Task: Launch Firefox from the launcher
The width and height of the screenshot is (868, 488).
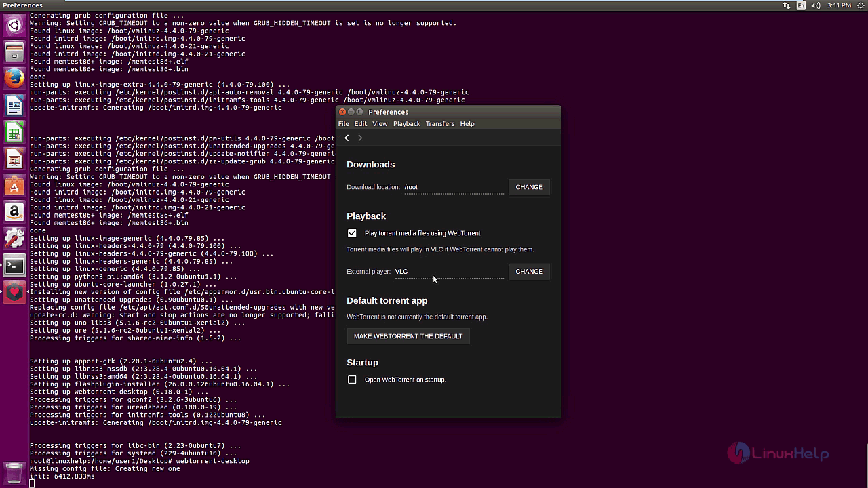Action: point(14,79)
